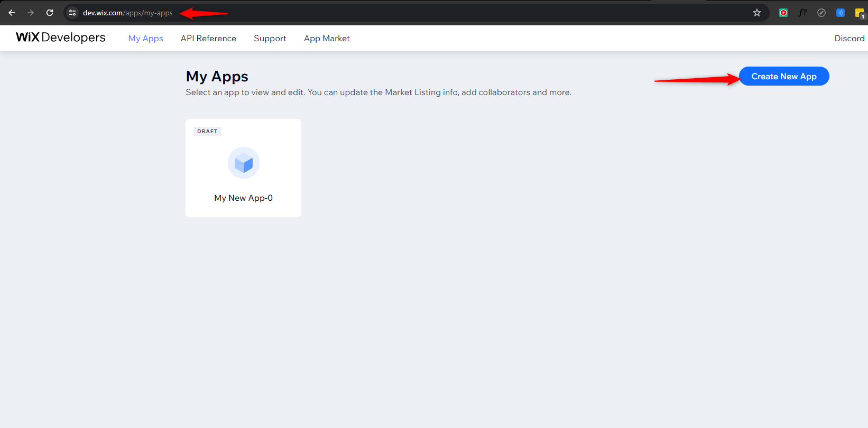Click the My Apps page heading
Image resolution: width=868 pixels, height=428 pixels.
pyautogui.click(x=217, y=77)
